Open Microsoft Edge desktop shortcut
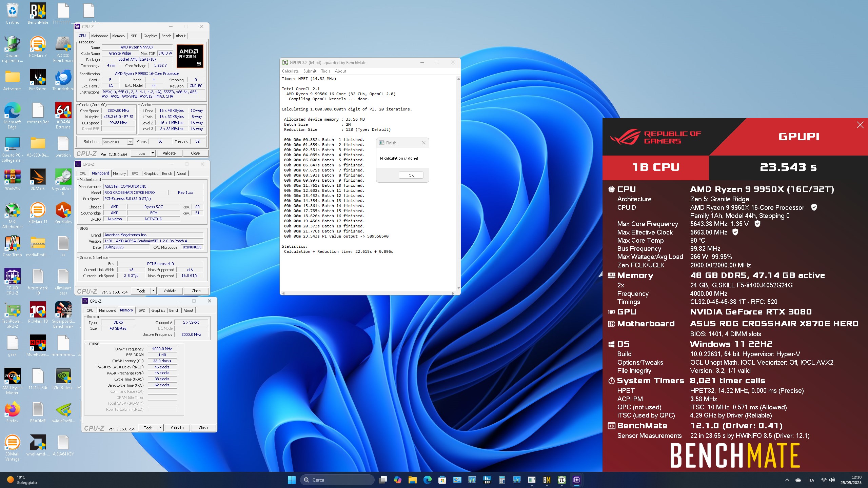 (12, 116)
